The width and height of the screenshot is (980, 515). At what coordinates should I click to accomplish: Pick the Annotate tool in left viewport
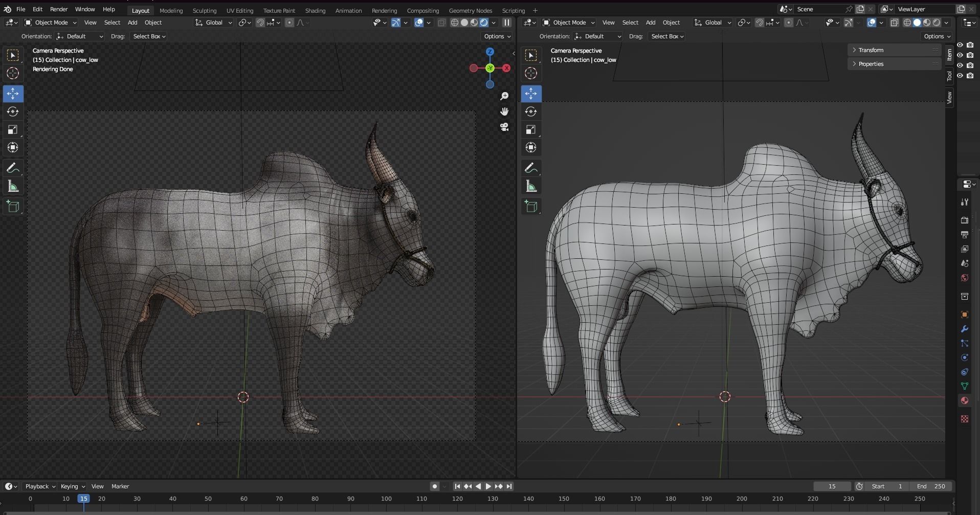click(13, 168)
